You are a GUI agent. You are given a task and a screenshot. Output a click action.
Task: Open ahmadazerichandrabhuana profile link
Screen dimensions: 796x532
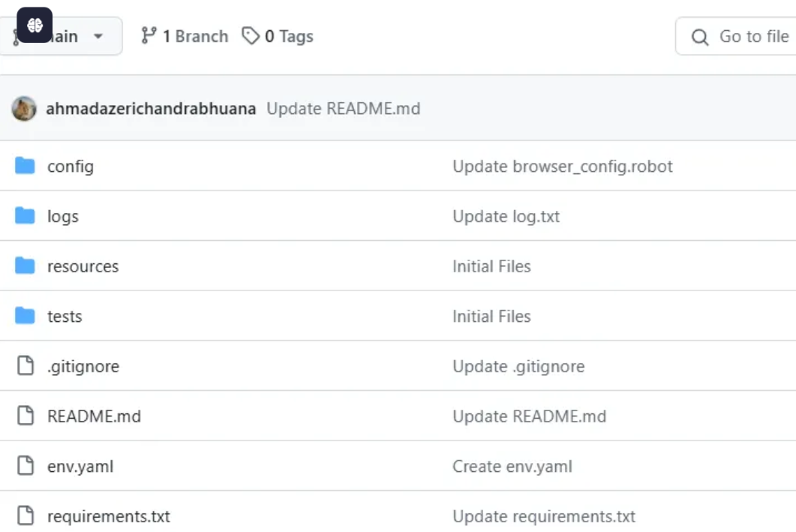[x=151, y=109]
